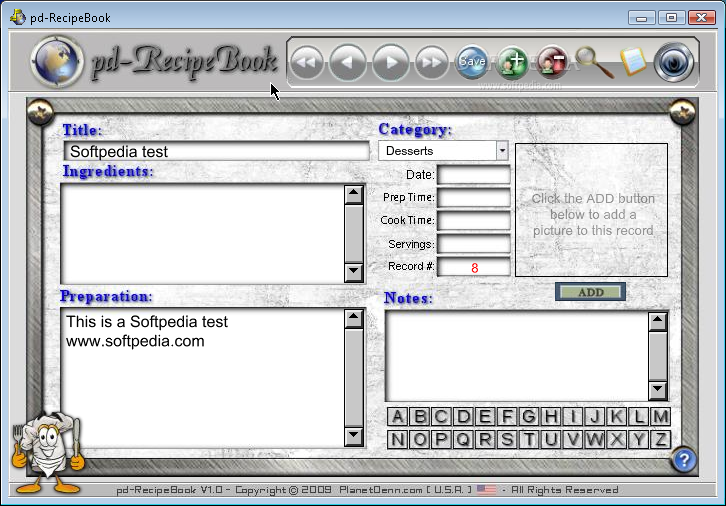Click the Notes scrollbar down arrow
This screenshot has height=506, width=726.
657,390
